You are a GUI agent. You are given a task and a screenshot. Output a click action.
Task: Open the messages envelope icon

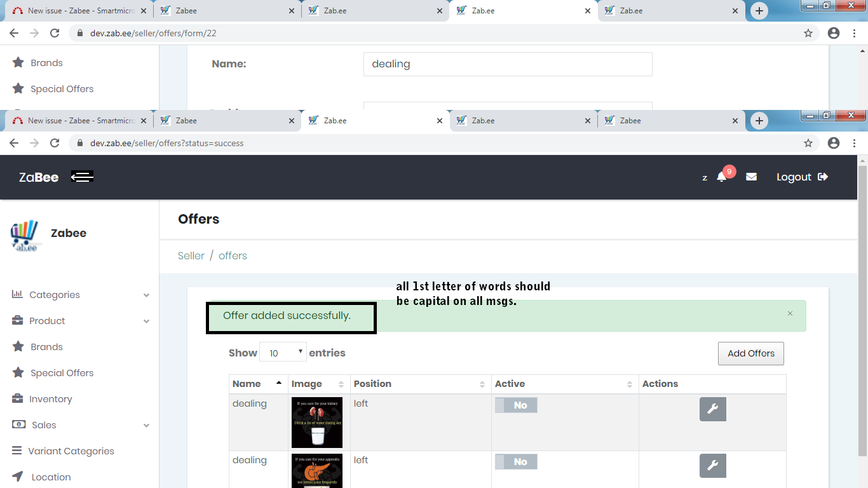(x=751, y=177)
